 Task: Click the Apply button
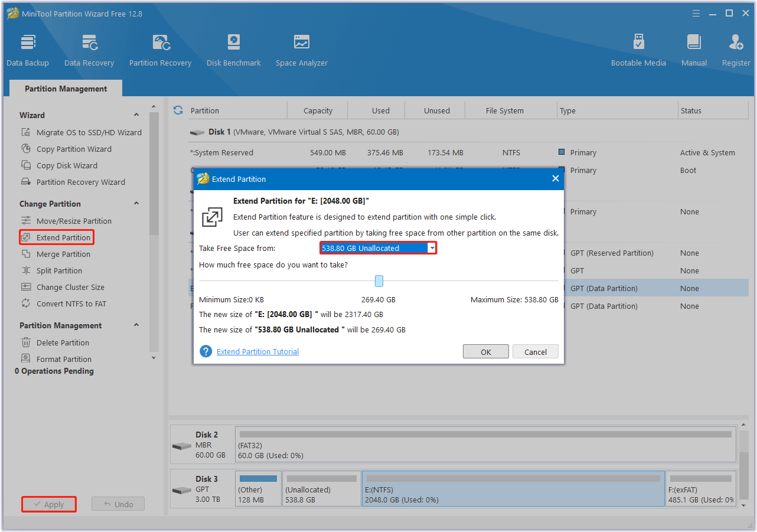[49, 504]
